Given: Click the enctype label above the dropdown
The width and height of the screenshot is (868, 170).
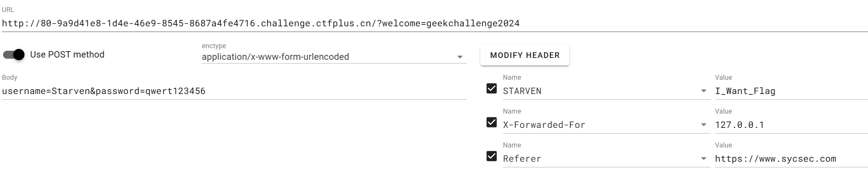Looking at the screenshot, I should [x=214, y=46].
